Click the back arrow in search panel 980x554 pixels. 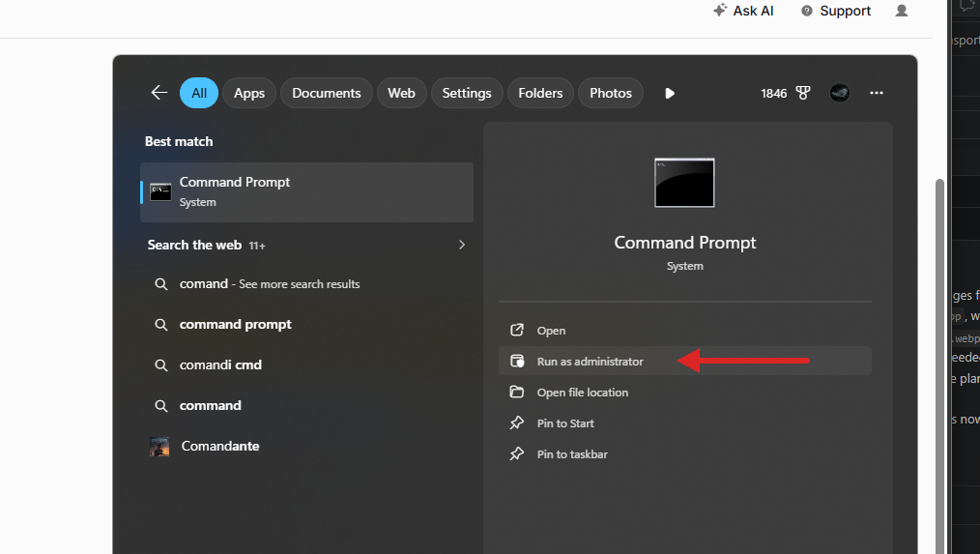159,93
